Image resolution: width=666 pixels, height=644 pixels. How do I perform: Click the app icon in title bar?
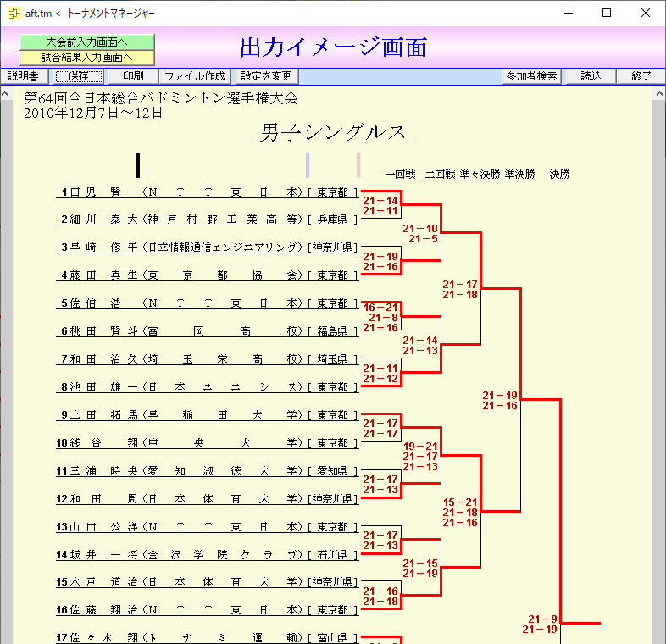pyautogui.click(x=14, y=14)
